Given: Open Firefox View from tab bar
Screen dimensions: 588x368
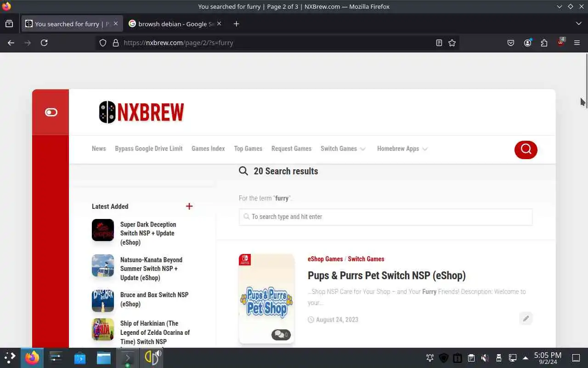Looking at the screenshot, I should coord(9,24).
